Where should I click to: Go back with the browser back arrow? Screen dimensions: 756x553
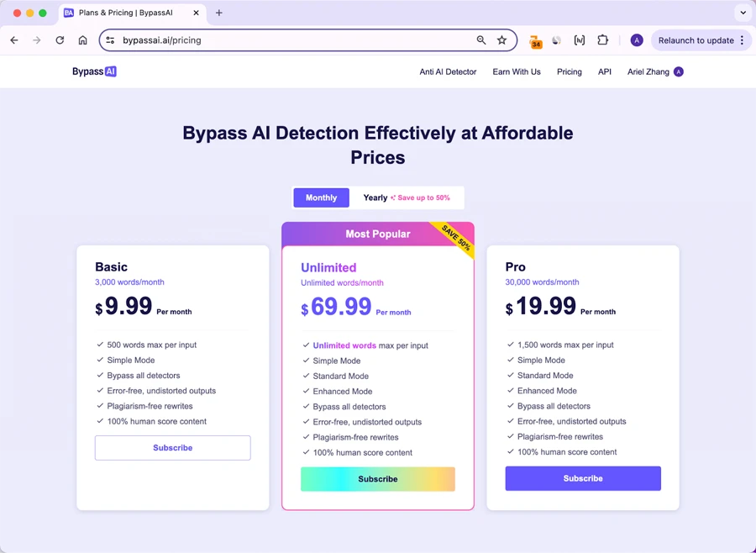coord(14,40)
